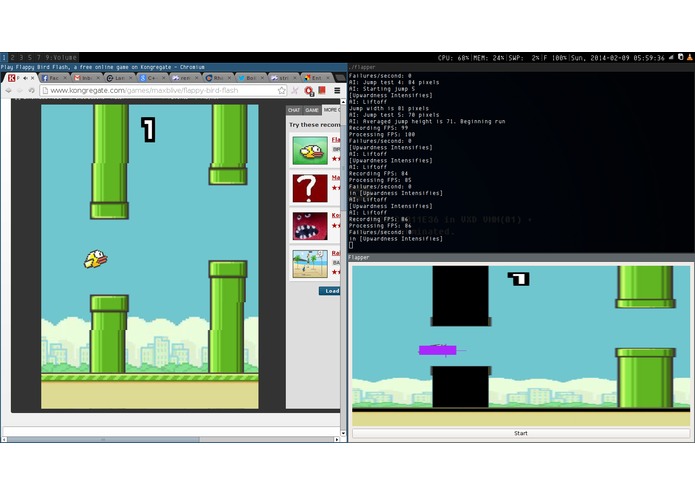Switch to the Twitter tab
This screenshot has height=494, width=695.
coord(250,78)
